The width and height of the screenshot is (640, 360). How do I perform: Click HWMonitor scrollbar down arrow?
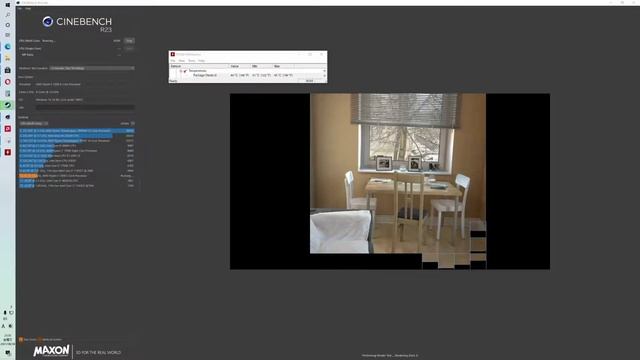pos(325,76)
